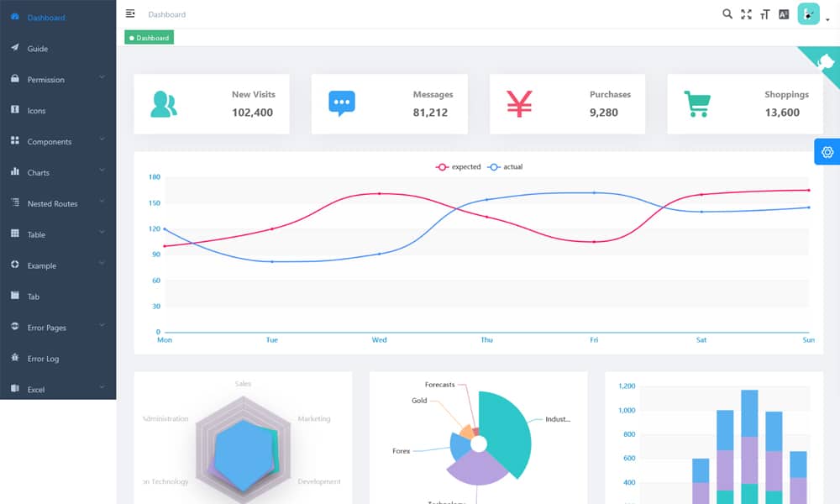Click the Nested Routes list icon
The width and height of the screenshot is (840, 504).
pos(14,203)
